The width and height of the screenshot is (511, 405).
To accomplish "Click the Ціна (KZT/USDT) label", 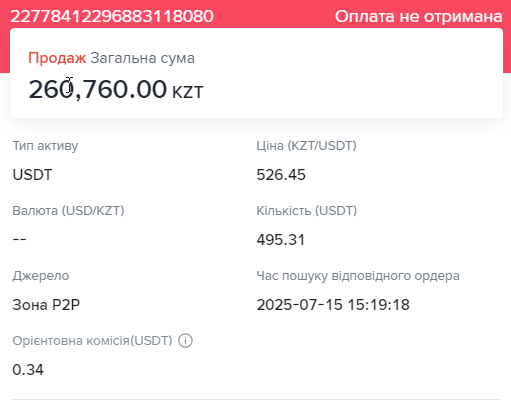I will point(306,146).
